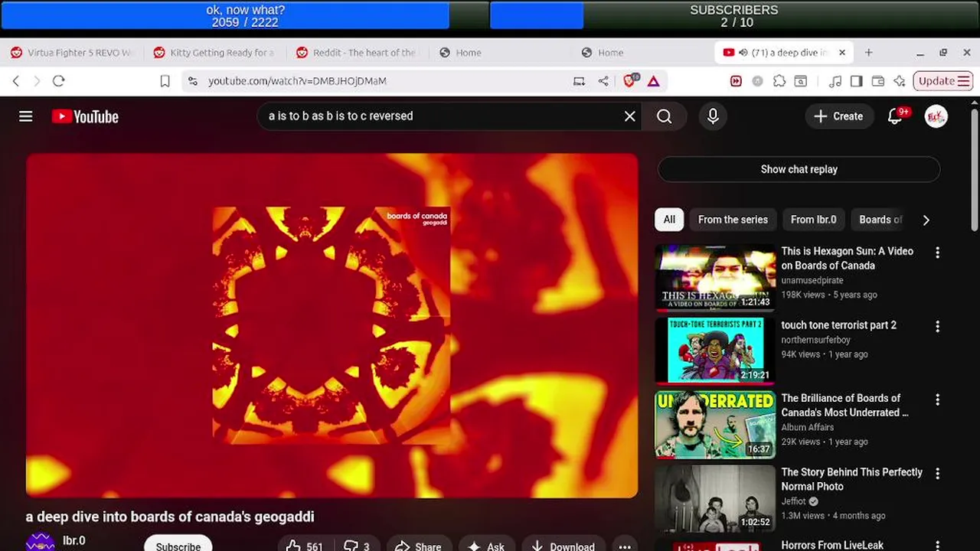Open options for This is Hexagon Sun video
Image resolution: width=980 pixels, height=551 pixels.
937,253
